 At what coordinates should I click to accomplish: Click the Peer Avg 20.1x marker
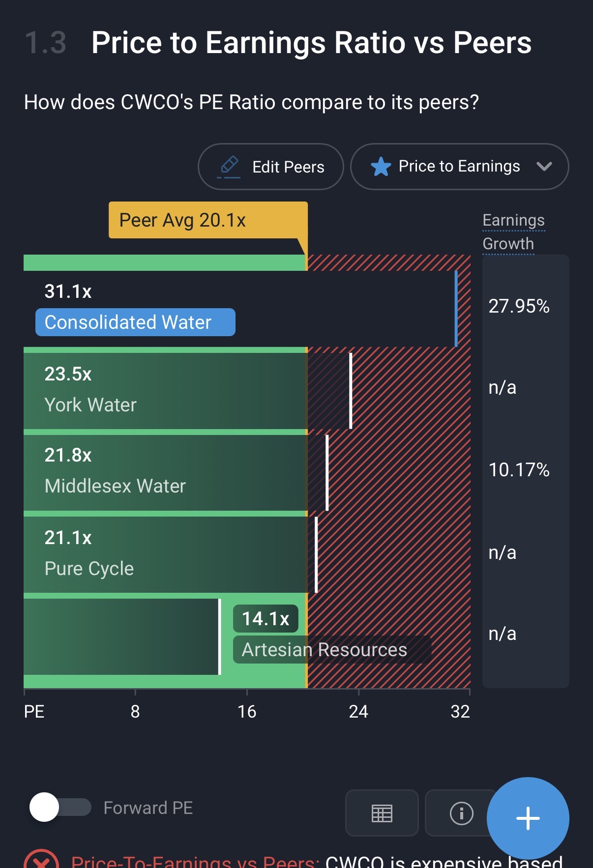point(208,220)
